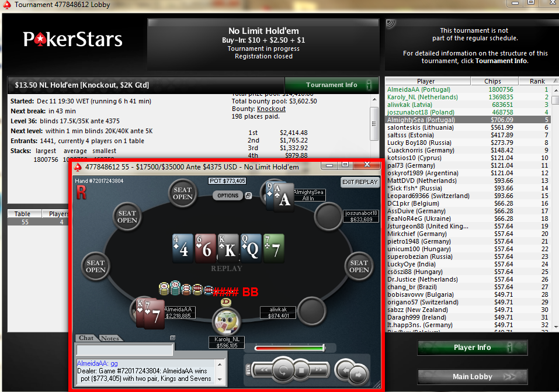The height and width of the screenshot is (392, 559).
Task: Return to Main Lobby
Action: click(472, 377)
